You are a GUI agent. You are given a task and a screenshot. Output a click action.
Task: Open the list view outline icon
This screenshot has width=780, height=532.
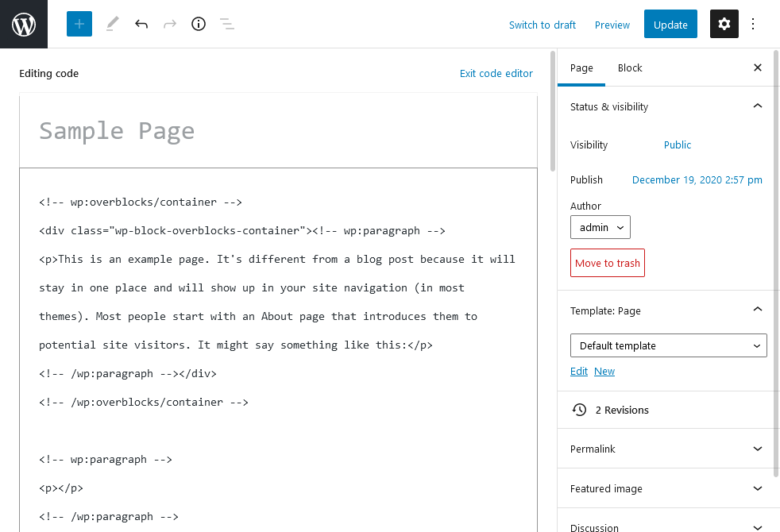[227, 24]
